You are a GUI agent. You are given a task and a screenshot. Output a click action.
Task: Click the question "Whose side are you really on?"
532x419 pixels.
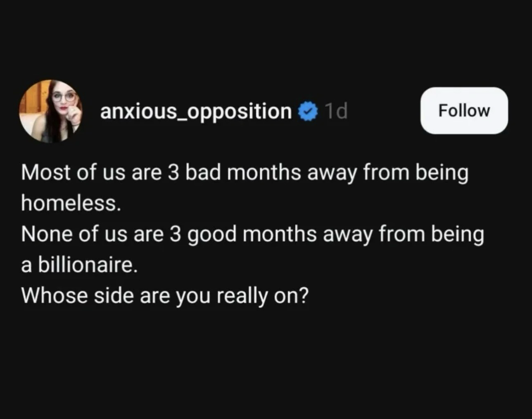point(165,295)
